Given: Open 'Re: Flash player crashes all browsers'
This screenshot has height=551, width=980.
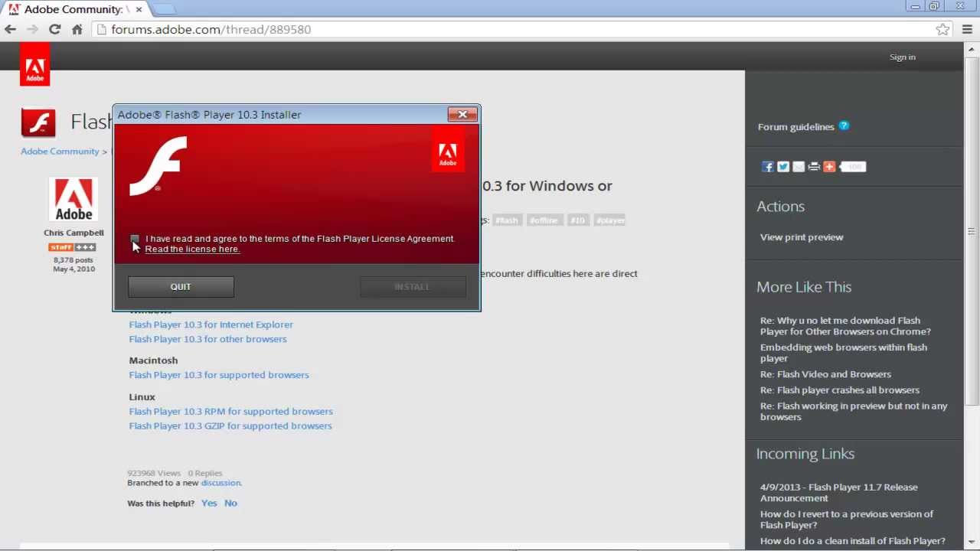Looking at the screenshot, I should click(840, 390).
